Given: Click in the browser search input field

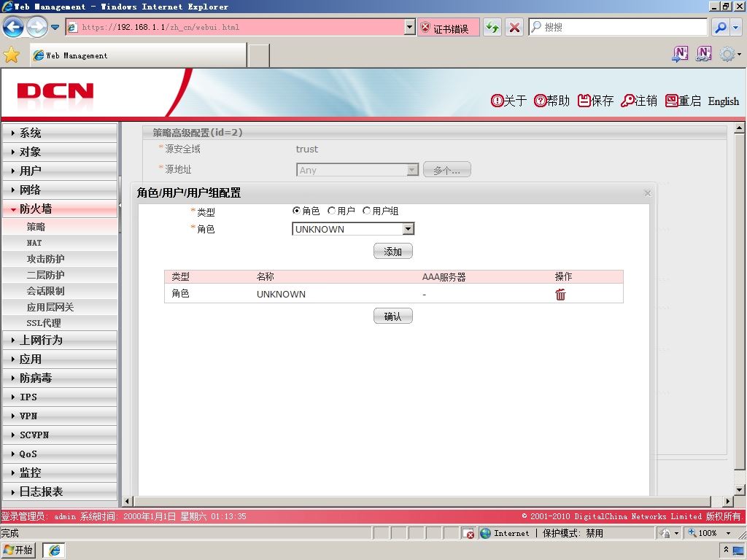Looking at the screenshot, I should pos(619,27).
